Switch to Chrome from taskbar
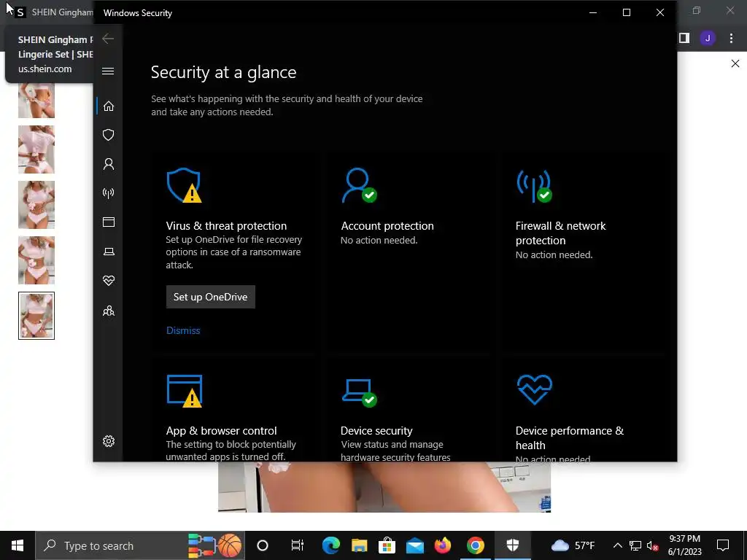 [476, 545]
